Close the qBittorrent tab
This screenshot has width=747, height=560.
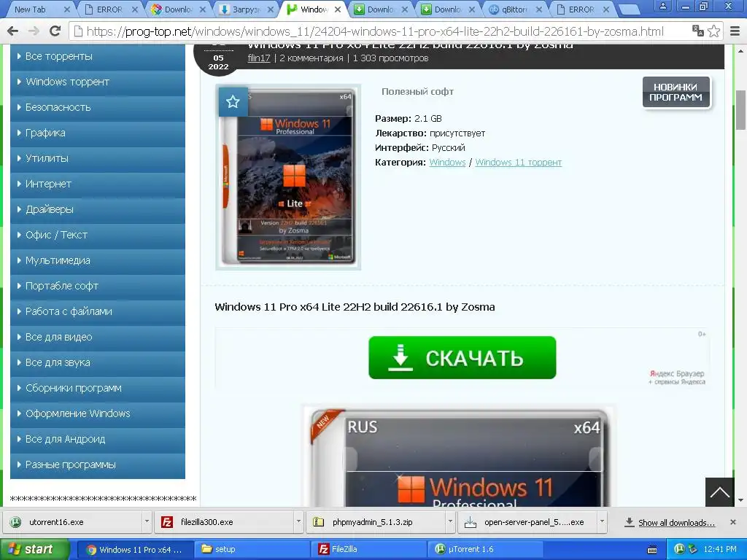[539, 9]
